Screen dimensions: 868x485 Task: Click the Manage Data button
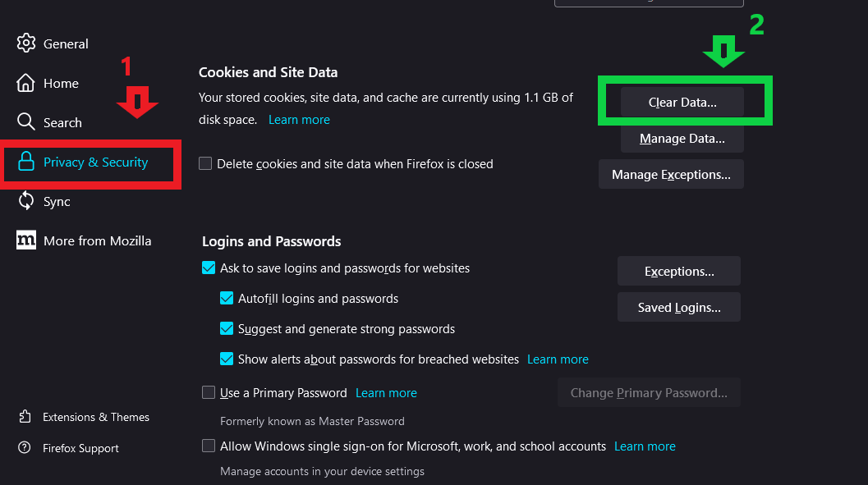click(x=682, y=138)
